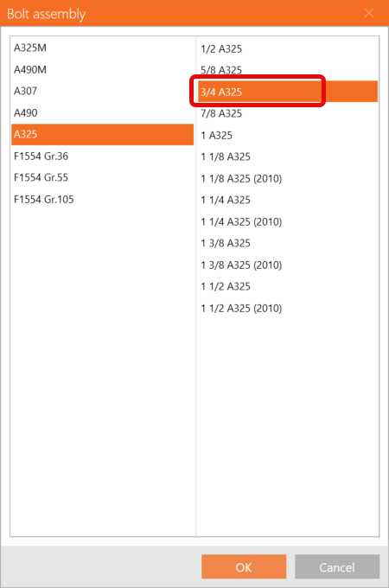Pick F1554 Gr.105 in the left list

(102, 199)
